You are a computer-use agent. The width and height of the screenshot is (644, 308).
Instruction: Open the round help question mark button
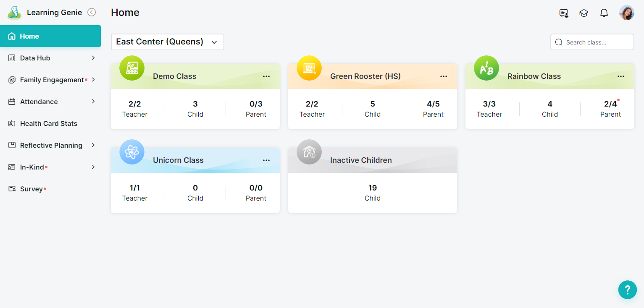tap(627, 290)
